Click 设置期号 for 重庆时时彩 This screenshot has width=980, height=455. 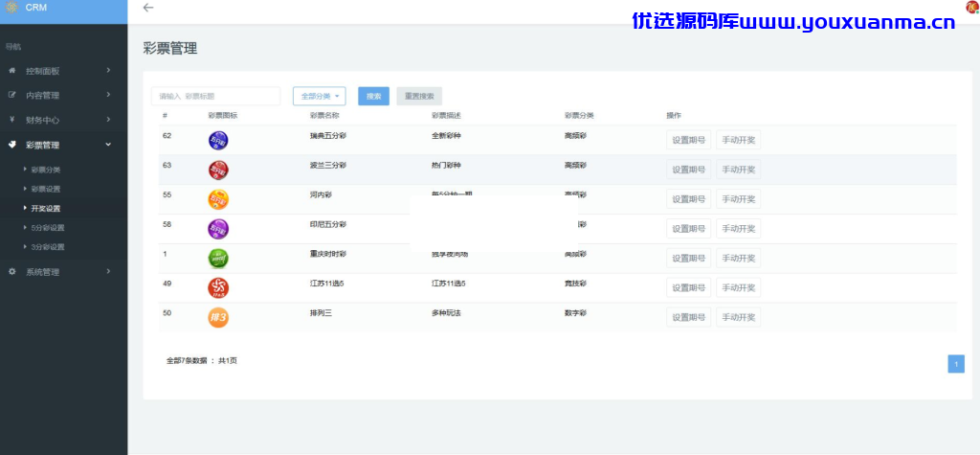click(689, 258)
